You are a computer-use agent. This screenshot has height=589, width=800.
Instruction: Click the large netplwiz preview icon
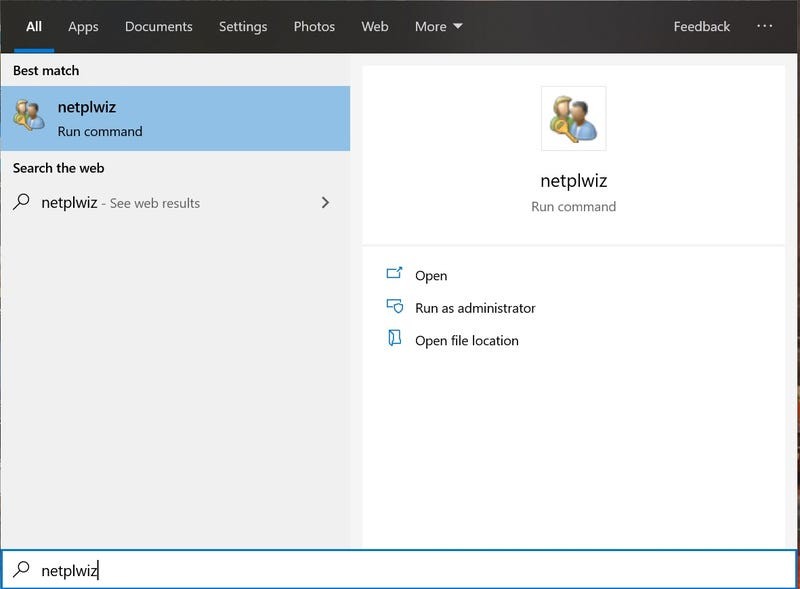pos(573,117)
